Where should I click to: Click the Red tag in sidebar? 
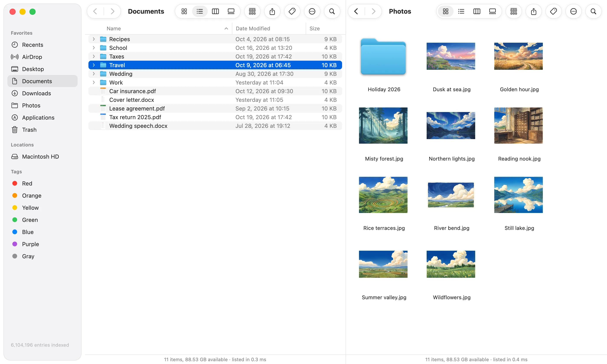[42, 184]
